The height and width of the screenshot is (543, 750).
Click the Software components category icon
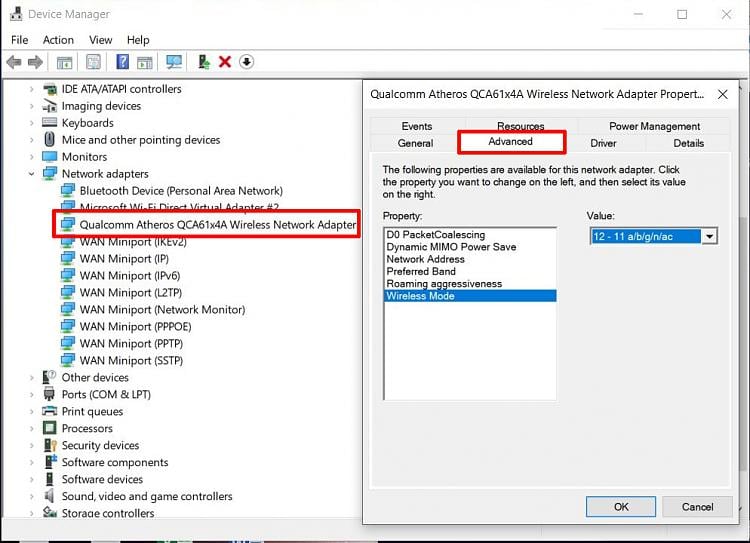click(x=50, y=462)
